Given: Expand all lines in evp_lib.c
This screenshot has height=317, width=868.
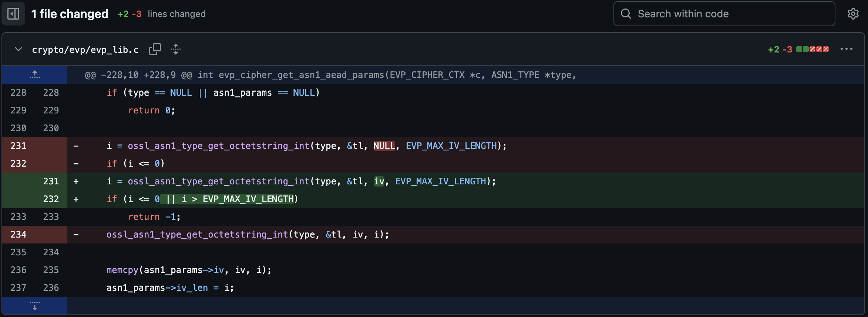Looking at the screenshot, I should click(x=176, y=49).
